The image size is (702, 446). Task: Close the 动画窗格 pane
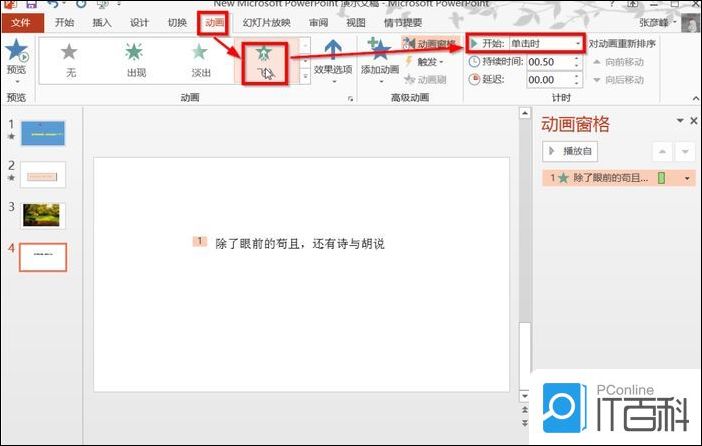(693, 120)
